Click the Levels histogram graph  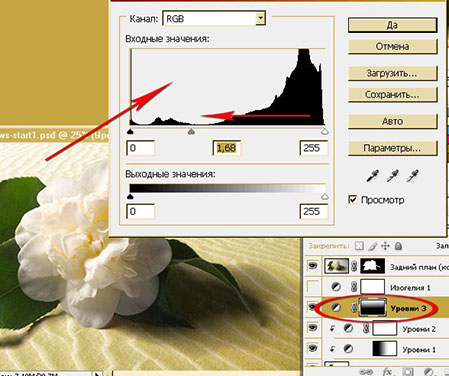click(227, 87)
